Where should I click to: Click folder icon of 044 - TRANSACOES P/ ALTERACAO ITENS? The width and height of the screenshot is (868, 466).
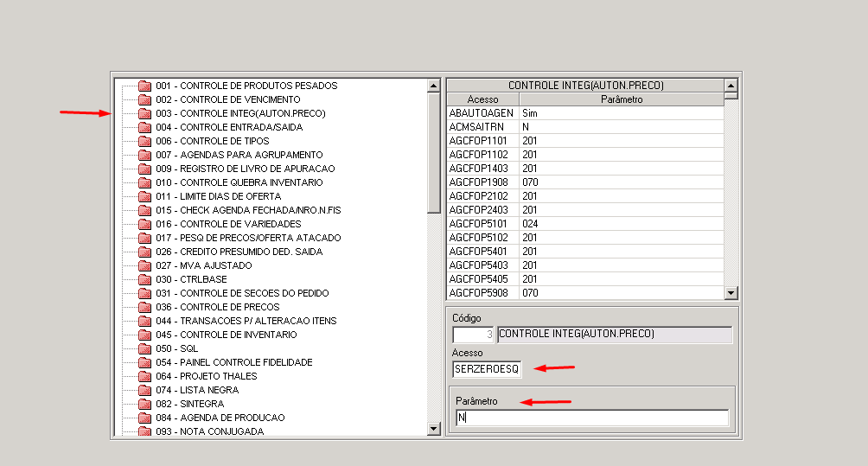click(x=144, y=321)
